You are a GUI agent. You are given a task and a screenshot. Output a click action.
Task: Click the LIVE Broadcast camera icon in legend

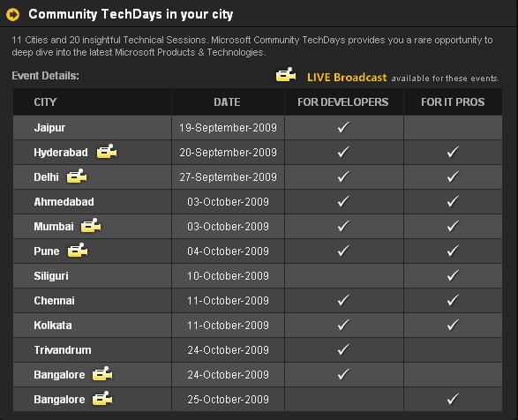point(286,75)
